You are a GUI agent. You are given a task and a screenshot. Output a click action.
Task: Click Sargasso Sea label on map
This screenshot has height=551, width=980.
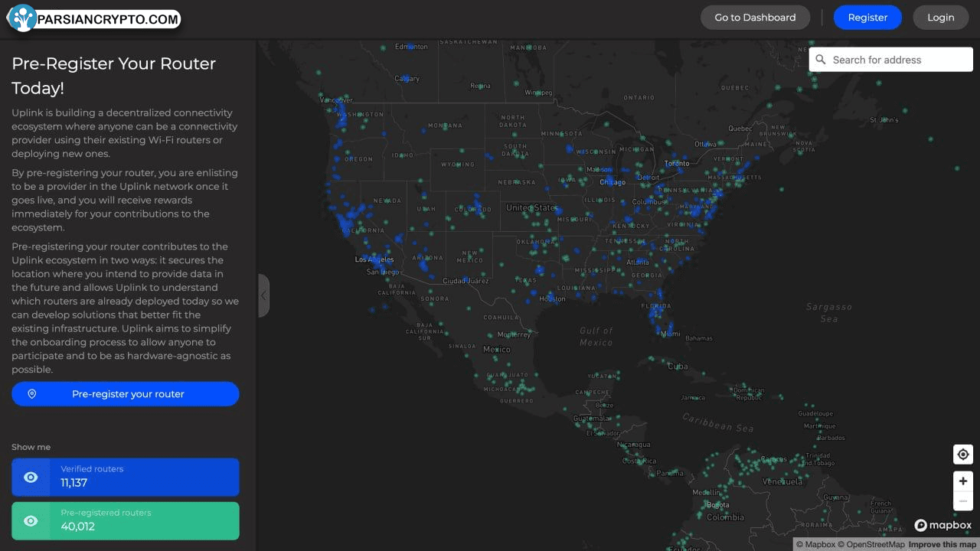(829, 312)
